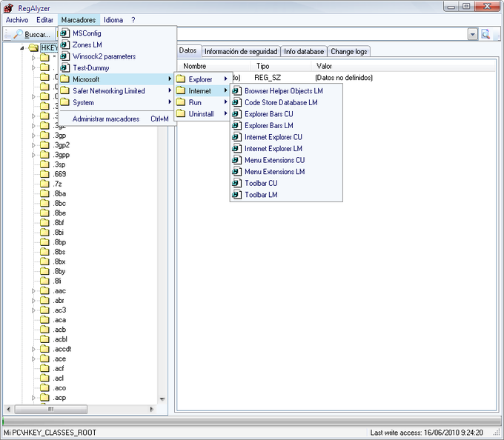Collapse the HKEY_CLASSES_ROOT tree node
The height and width of the screenshot is (440, 504).
point(22,48)
